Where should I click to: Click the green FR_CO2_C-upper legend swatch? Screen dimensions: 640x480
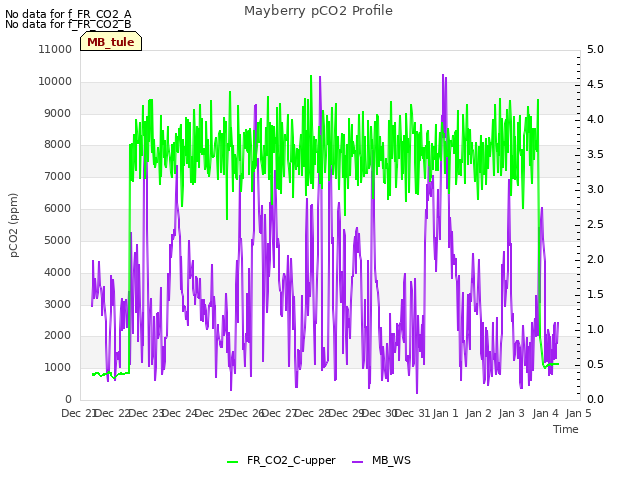click(x=232, y=462)
